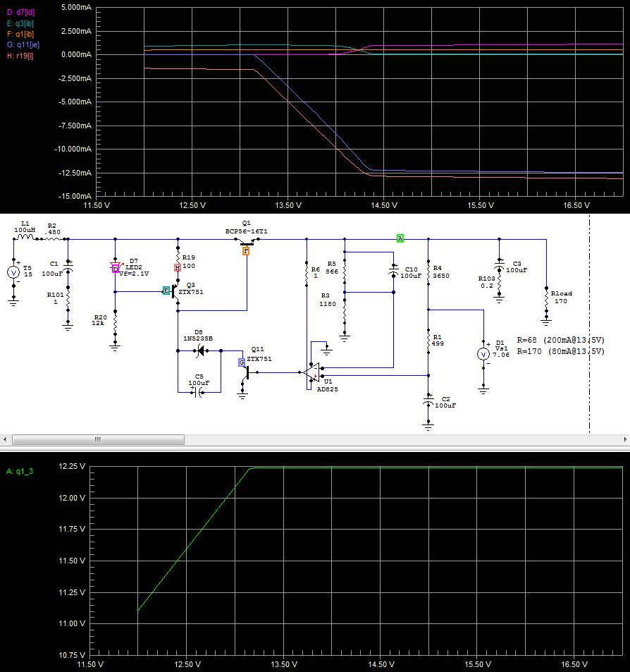
Task: Click the D1 voltage source symbol
Action: point(483,355)
